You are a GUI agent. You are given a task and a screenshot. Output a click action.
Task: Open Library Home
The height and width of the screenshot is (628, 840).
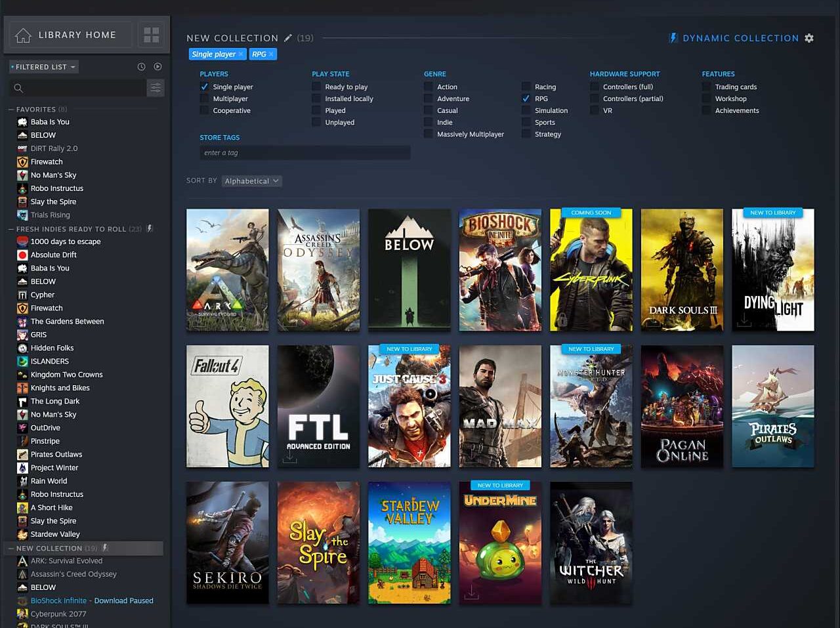pyautogui.click(x=70, y=35)
